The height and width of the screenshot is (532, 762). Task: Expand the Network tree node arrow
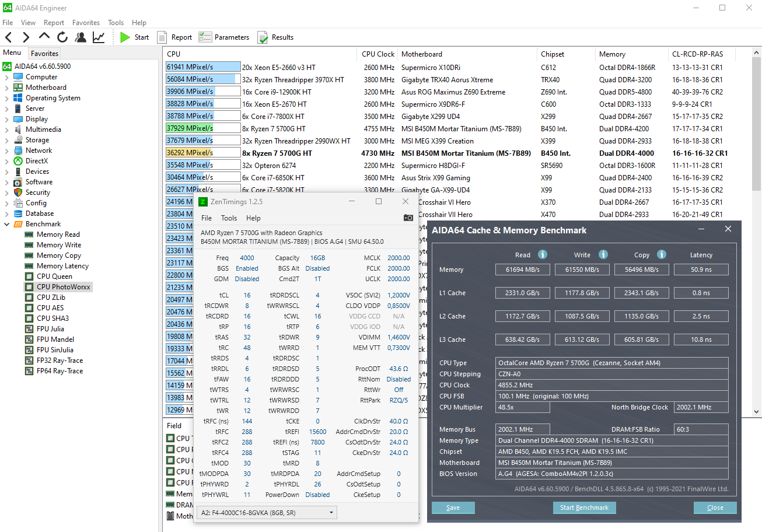6,150
